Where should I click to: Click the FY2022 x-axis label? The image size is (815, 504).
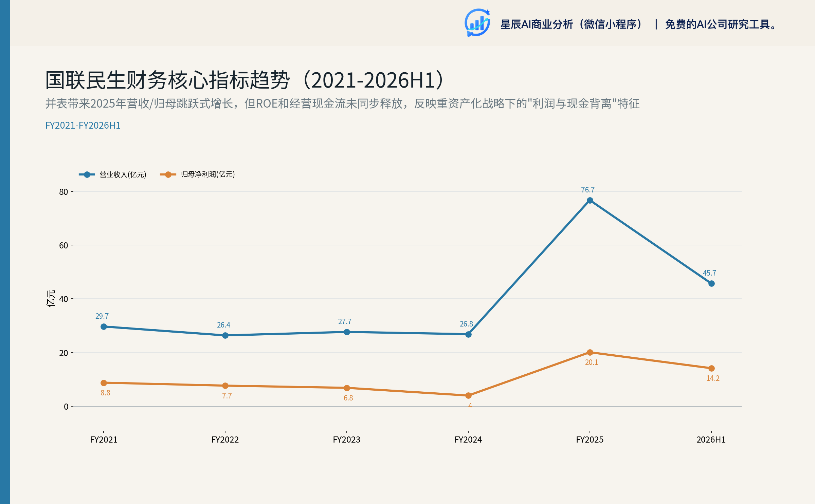coord(225,440)
